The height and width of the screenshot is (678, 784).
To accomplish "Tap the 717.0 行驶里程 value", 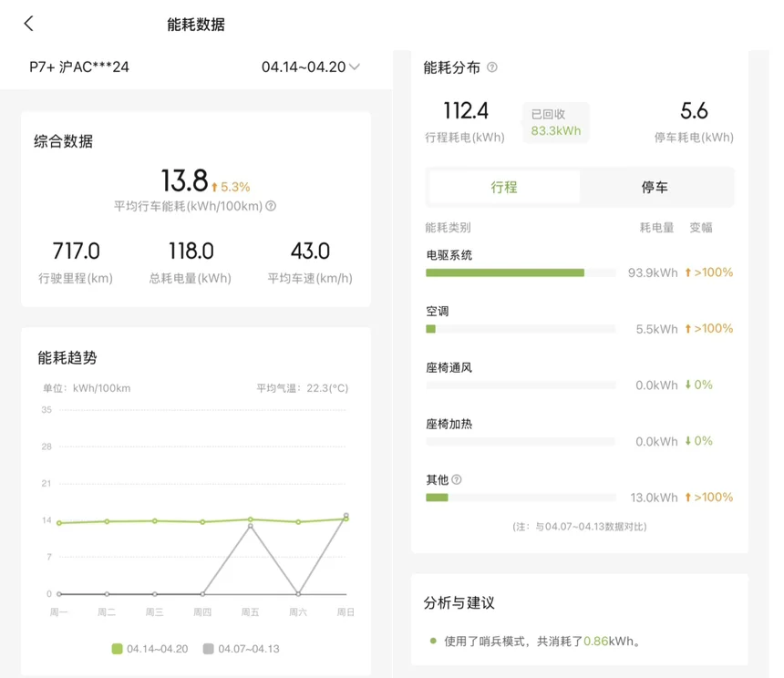I will (76, 251).
